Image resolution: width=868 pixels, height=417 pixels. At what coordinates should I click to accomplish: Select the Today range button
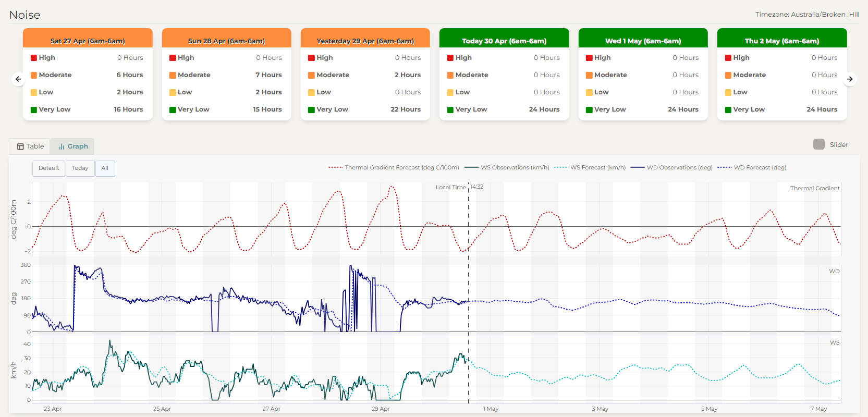(80, 168)
